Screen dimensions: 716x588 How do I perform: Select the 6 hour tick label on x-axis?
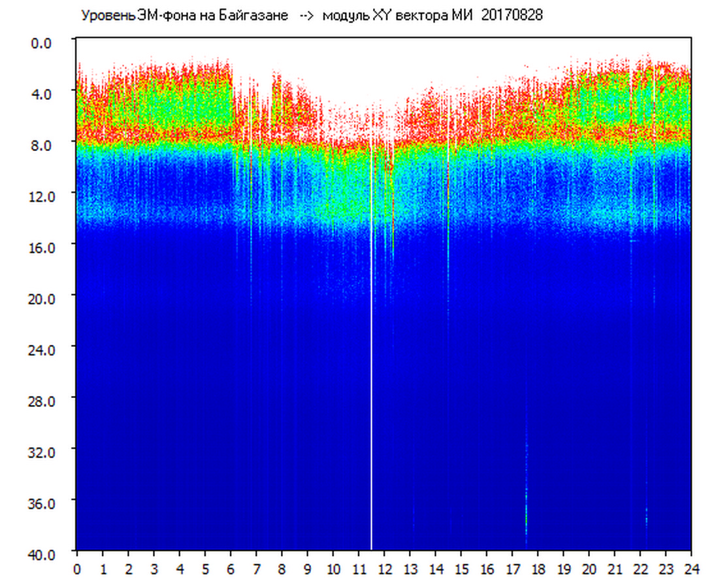point(231,569)
